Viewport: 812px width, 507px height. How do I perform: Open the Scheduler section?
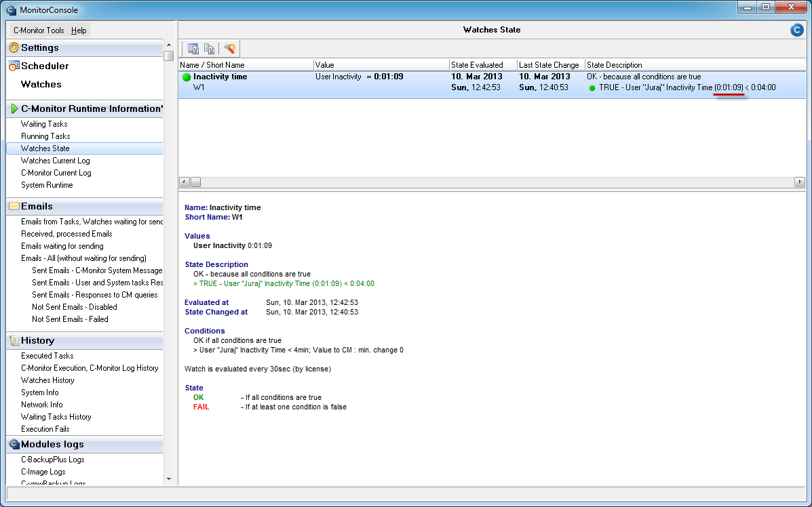pyautogui.click(x=45, y=66)
